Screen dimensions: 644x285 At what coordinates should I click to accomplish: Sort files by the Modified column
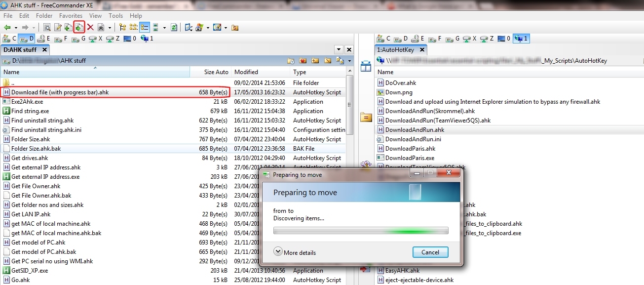[246, 72]
